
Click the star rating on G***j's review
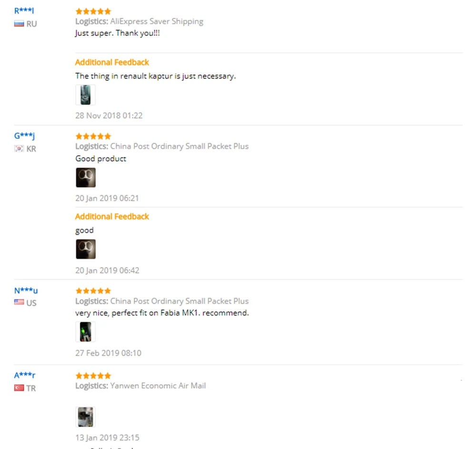tap(93, 136)
